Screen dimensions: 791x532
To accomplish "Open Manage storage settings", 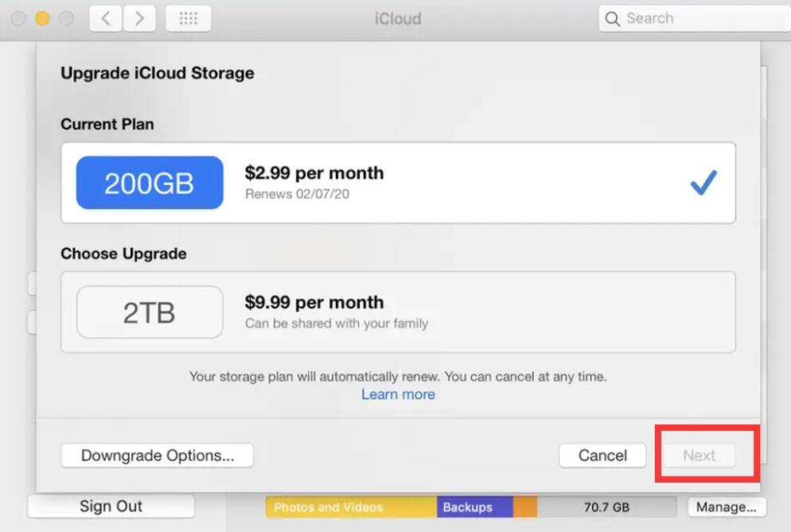I will [726, 507].
